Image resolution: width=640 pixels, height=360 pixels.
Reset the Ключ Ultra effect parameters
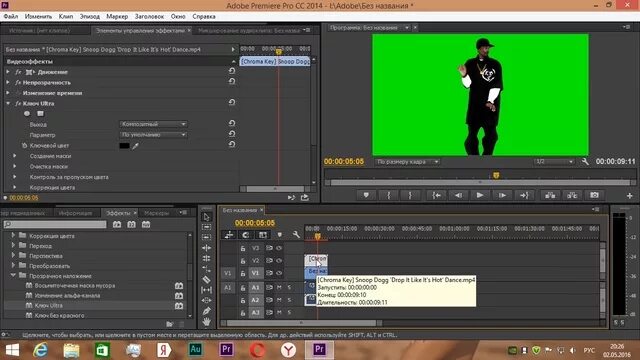pos(232,102)
